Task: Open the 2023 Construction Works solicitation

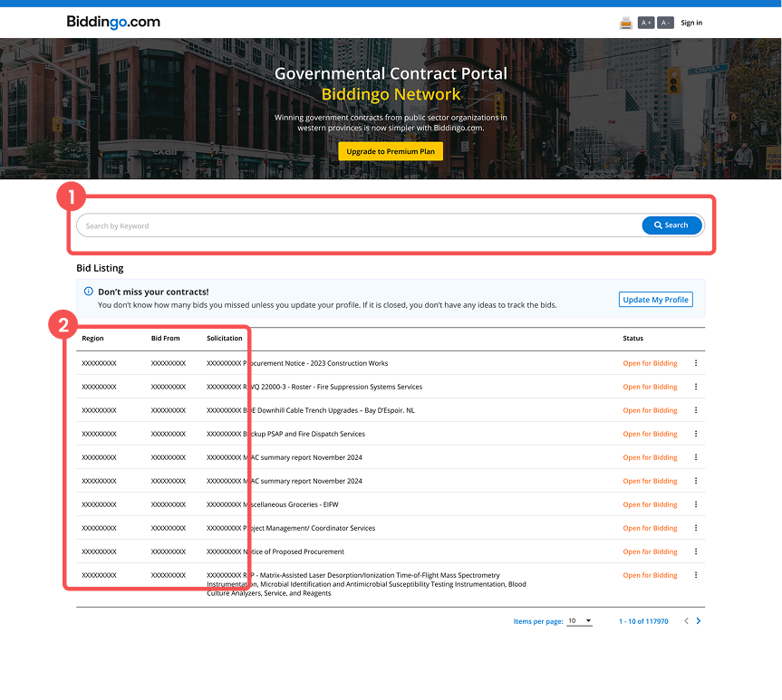Action: click(297, 363)
